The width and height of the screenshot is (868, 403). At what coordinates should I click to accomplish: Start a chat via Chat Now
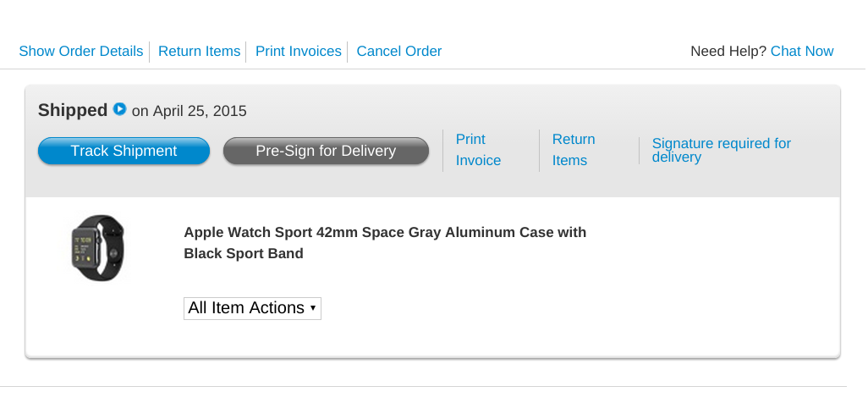(x=802, y=52)
